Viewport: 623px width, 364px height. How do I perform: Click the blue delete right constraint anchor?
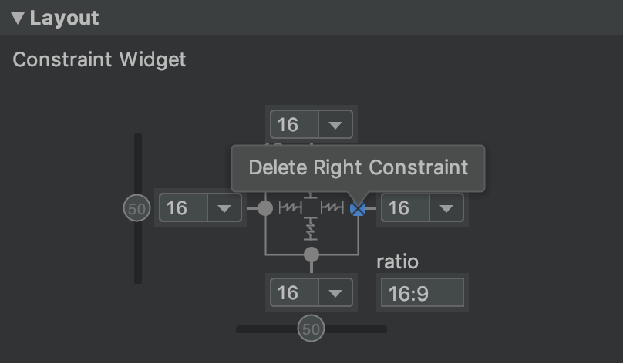click(x=358, y=208)
